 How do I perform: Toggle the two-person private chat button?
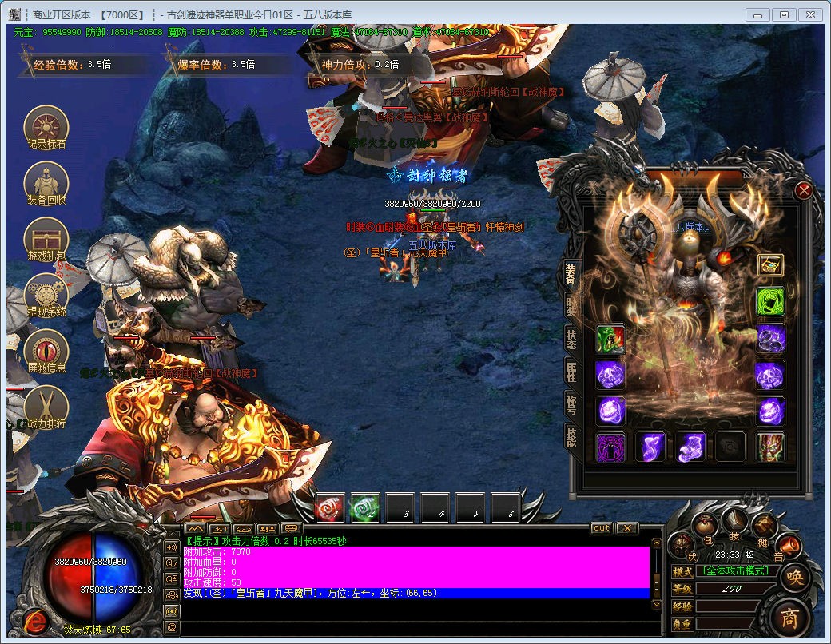point(171,578)
